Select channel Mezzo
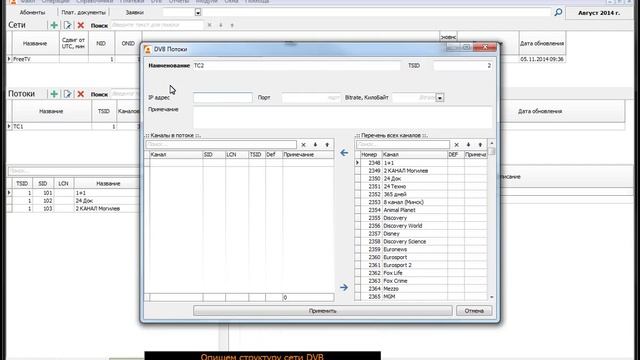The height and width of the screenshot is (360, 640). point(420,289)
